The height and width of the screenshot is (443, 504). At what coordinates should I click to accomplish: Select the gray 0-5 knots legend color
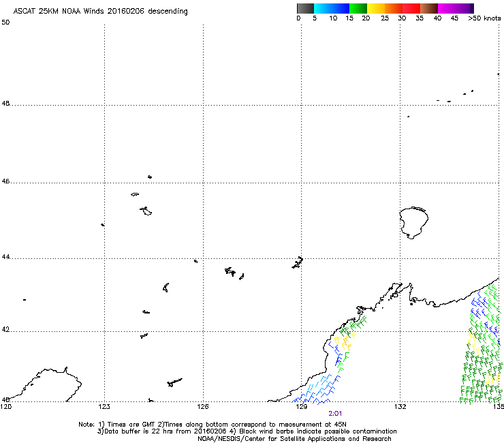pyautogui.click(x=305, y=8)
